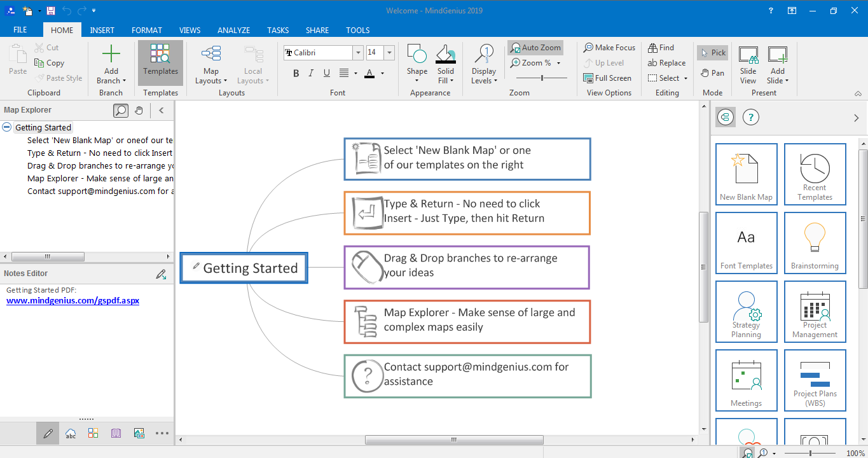The image size is (868, 458).
Task: Collapse the Map Explorer panel arrow
Action: pos(162,111)
